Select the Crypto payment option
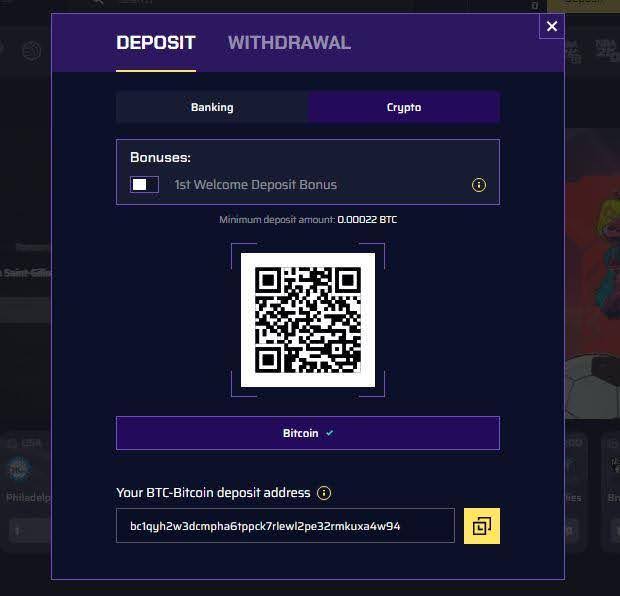 coord(404,107)
